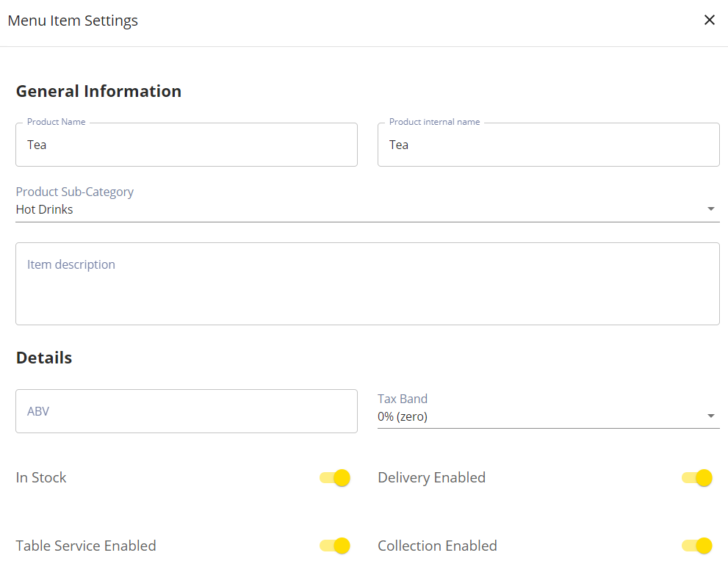Disable the Delivery Enabled switch
Image resolution: width=728 pixels, height=572 pixels.
click(x=697, y=478)
